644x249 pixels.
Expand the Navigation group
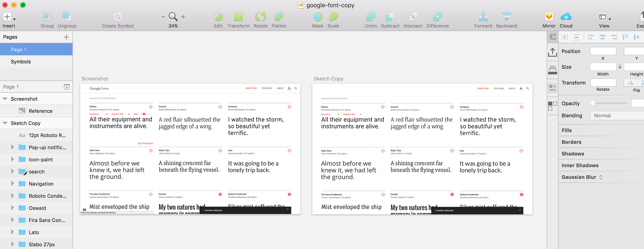pos(12,184)
